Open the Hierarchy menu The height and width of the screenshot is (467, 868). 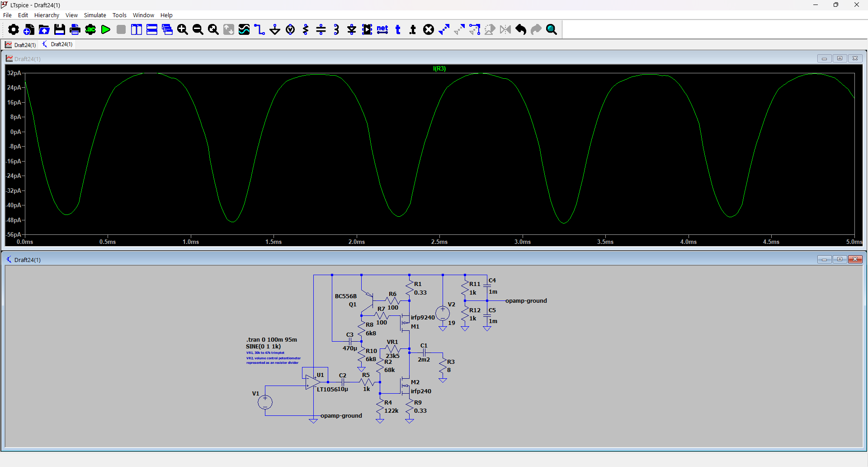point(47,15)
